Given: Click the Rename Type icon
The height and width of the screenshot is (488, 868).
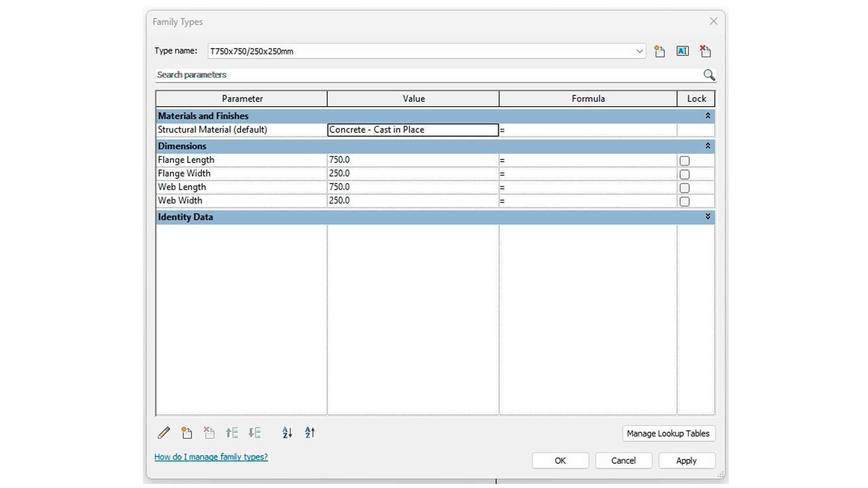Looking at the screenshot, I should click(682, 52).
